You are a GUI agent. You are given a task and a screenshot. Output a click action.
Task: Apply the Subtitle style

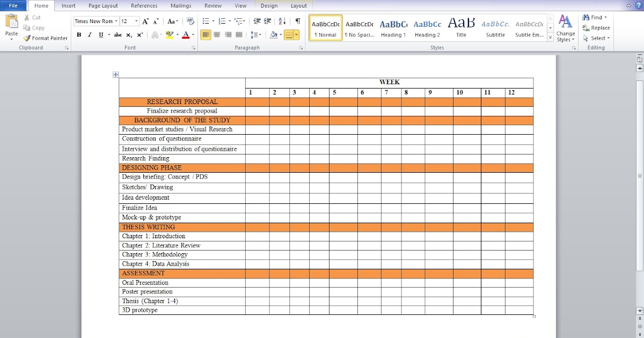click(x=495, y=28)
